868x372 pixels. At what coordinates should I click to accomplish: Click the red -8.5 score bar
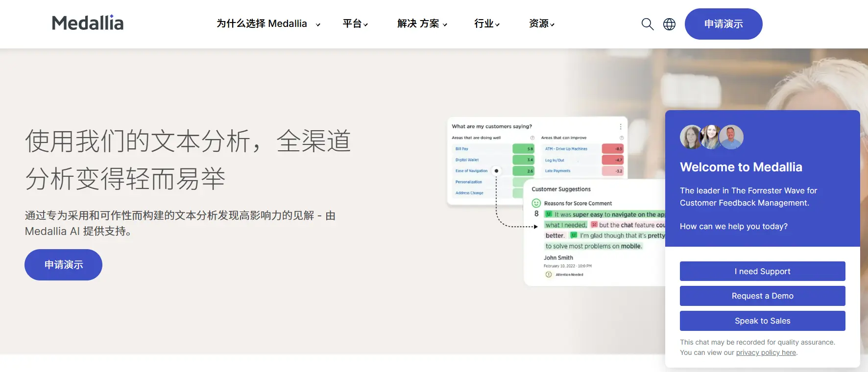point(613,149)
